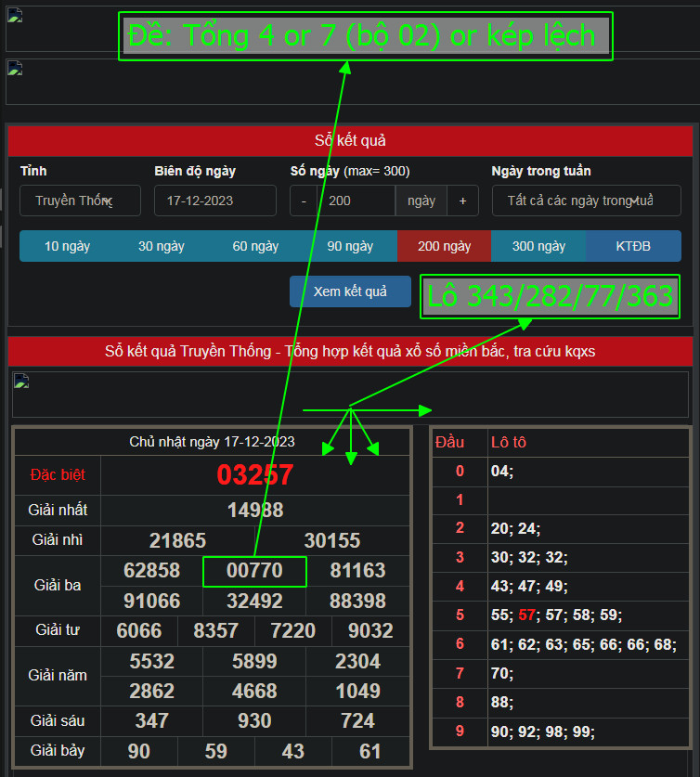Open the KTĐB tab
This screenshot has height=777, width=700.
pyautogui.click(x=633, y=246)
